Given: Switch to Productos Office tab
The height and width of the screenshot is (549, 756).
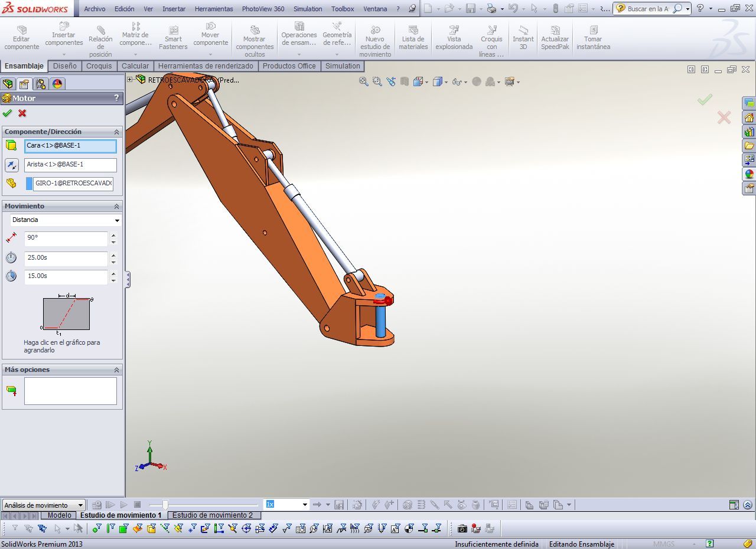Looking at the screenshot, I should (289, 66).
